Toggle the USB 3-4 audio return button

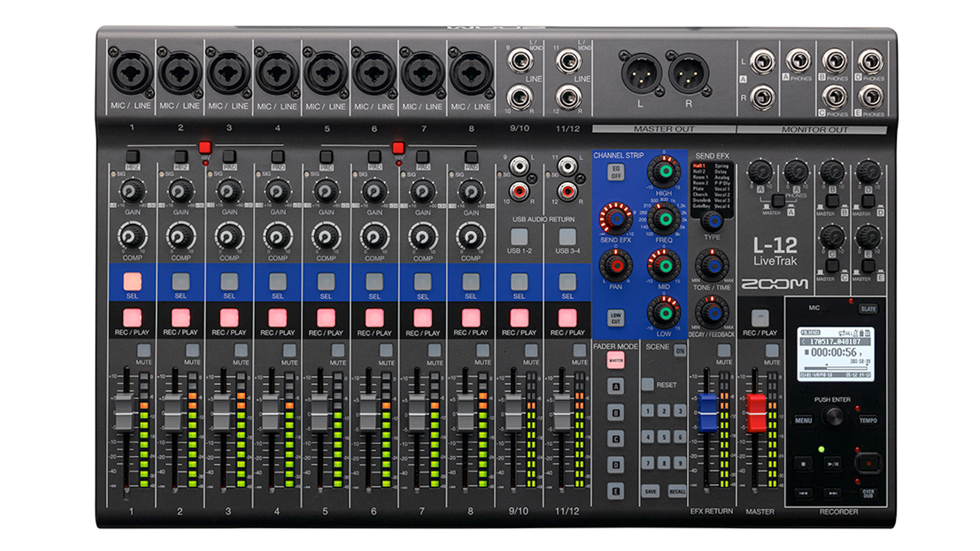coord(568,236)
